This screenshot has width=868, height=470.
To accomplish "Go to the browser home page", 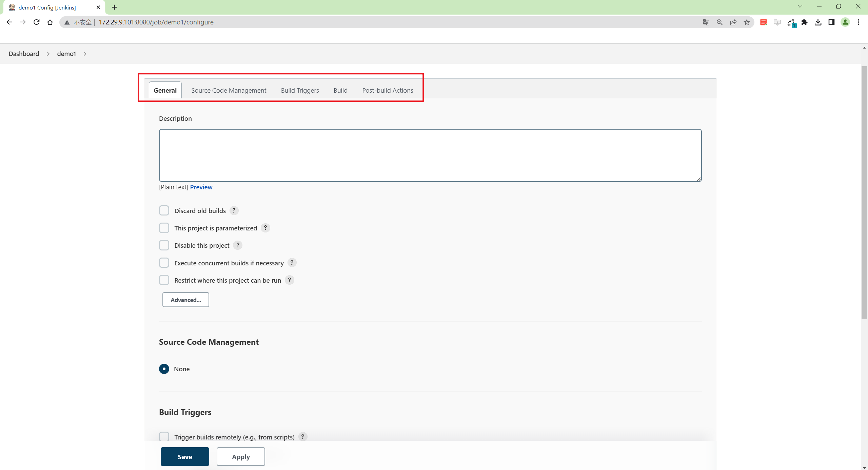I will click(50, 22).
